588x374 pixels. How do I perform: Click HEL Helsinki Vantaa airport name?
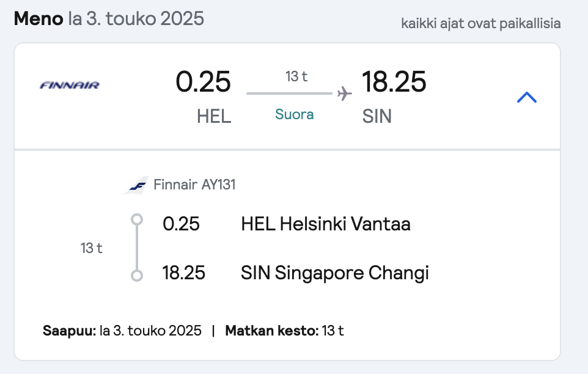(x=326, y=224)
